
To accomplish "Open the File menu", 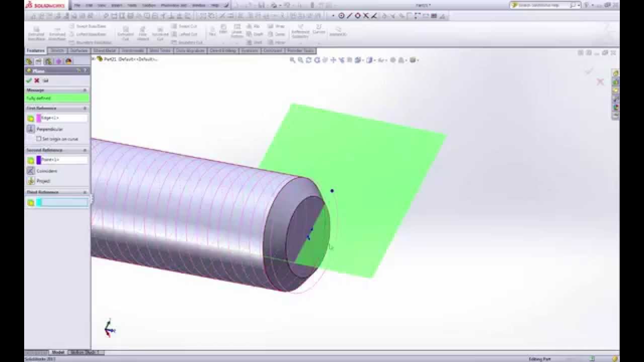I will 78,5.
